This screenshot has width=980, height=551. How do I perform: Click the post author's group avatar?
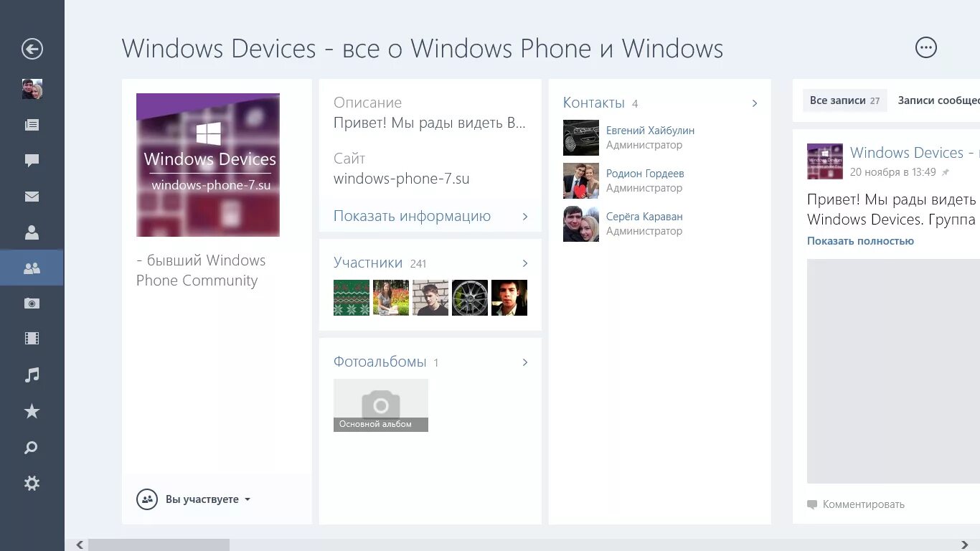(825, 161)
